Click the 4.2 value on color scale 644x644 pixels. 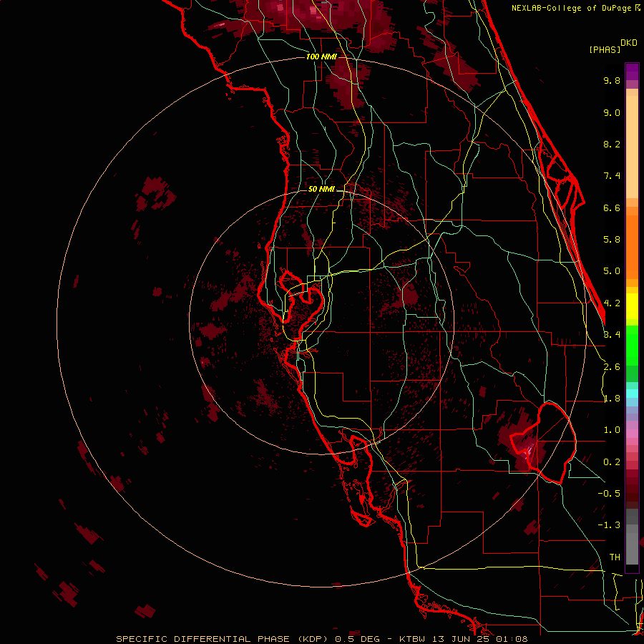(612, 303)
